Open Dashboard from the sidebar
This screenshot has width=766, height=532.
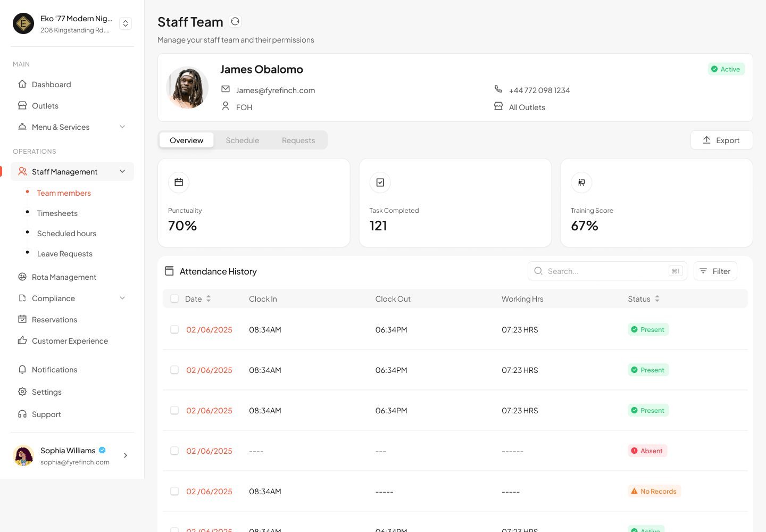pyautogui.click(x=52, y=85)
